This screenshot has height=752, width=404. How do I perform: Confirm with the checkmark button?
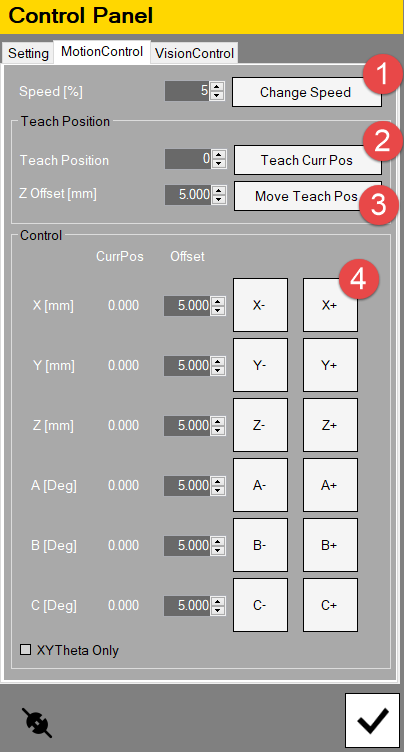tap(372, 720)
